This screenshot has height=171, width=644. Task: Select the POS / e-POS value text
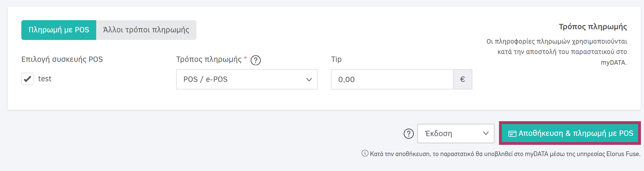(206, 79)
